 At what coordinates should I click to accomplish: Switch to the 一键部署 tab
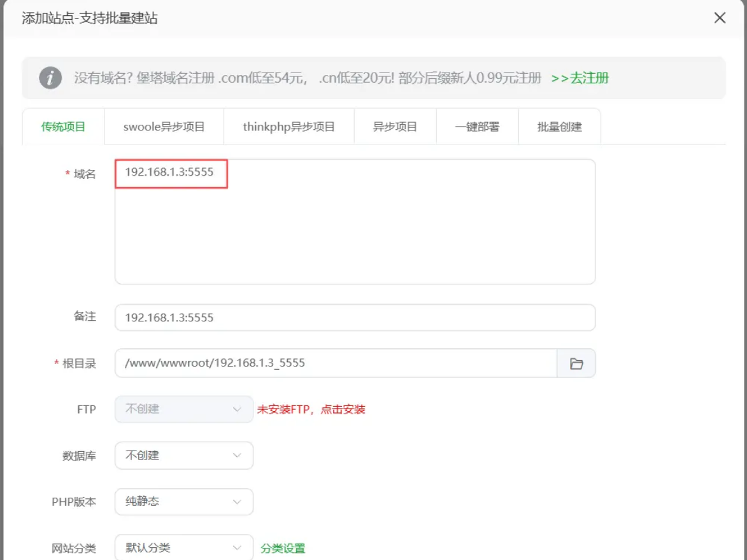(477, 127)
